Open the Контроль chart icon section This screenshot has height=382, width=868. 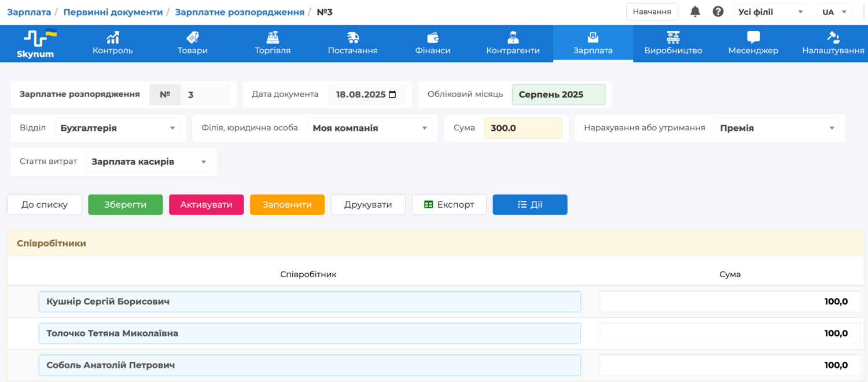click(113, 38)
